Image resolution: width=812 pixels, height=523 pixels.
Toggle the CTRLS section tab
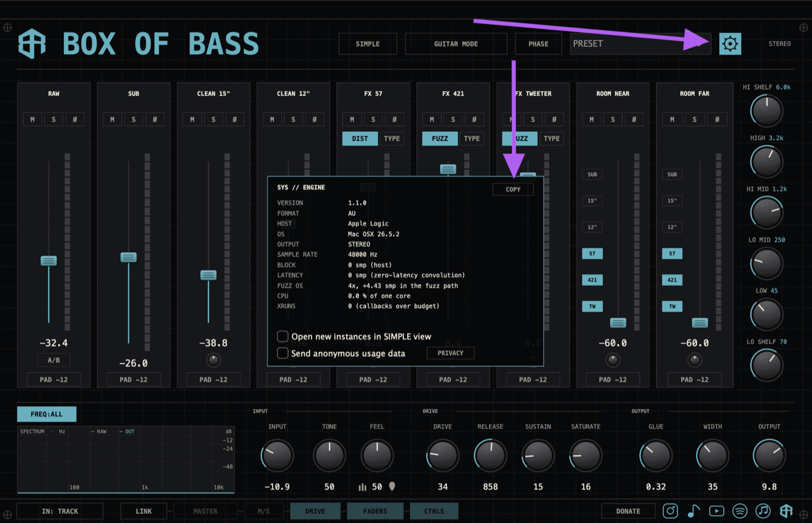[434, 511]
